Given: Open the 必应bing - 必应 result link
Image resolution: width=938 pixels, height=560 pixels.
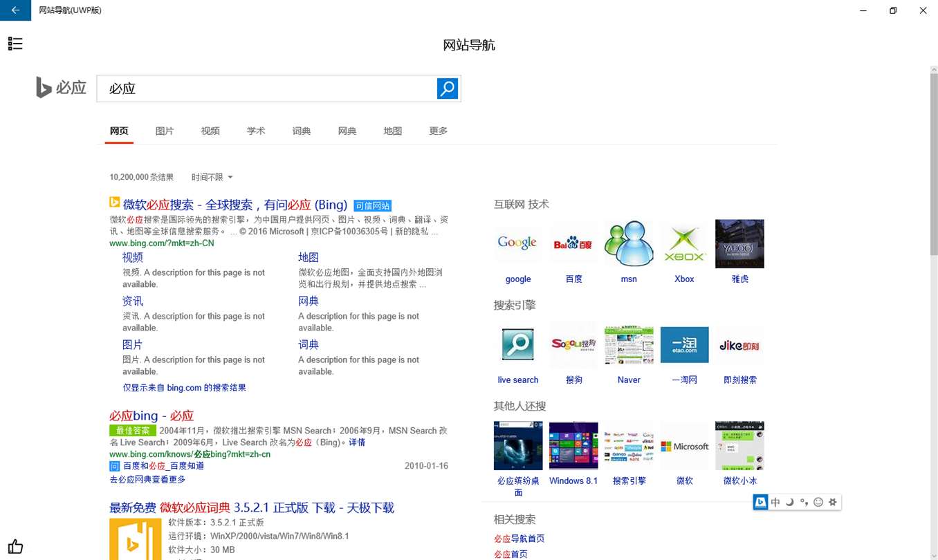Looking at the screenshot, I should tap(151, 416).
